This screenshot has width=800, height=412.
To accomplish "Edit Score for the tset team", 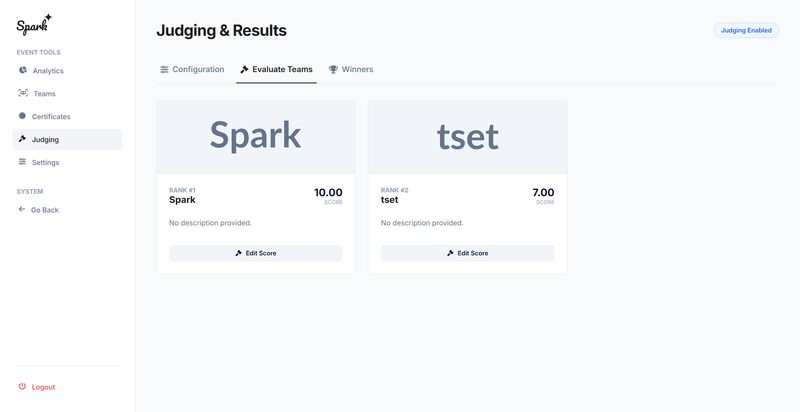I will [x=468, y=253].
